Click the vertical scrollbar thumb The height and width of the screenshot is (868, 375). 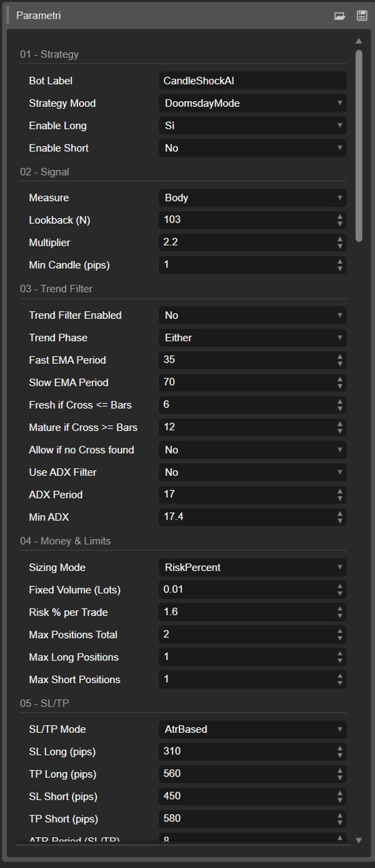pos(359,144)
